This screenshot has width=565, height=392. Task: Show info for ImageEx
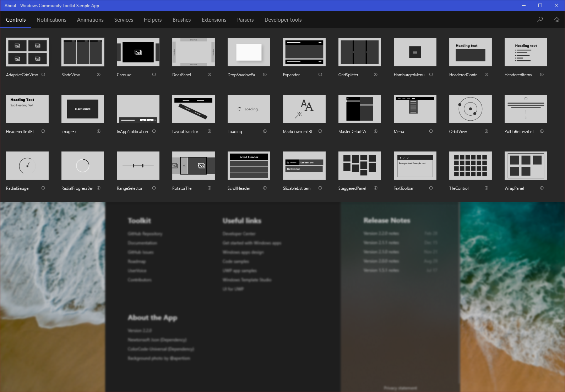99,131
